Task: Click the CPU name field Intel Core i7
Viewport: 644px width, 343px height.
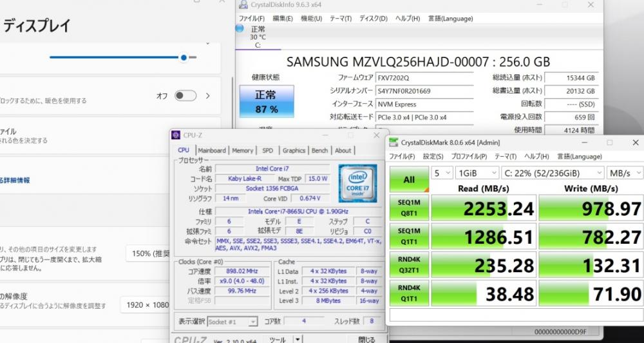Action: (x=272, y=169)
